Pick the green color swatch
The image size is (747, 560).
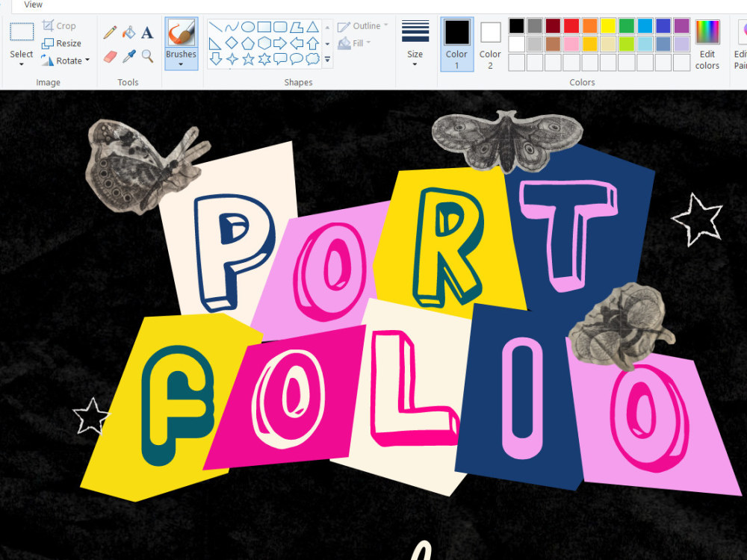click(627, 25)
